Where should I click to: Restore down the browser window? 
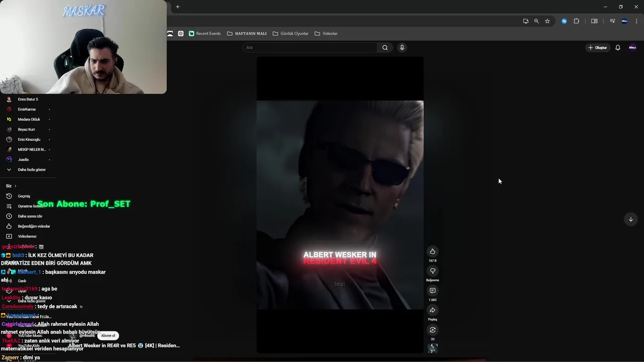tap(621, 7)
